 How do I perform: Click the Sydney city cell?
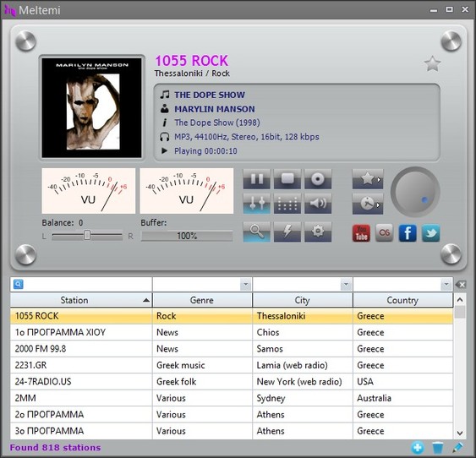pos(303,398)
